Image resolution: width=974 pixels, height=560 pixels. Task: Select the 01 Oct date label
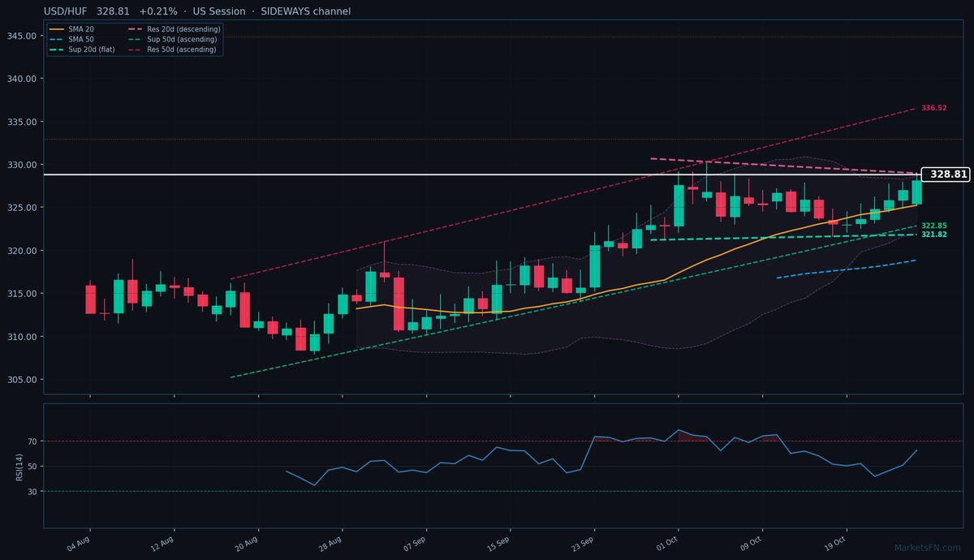(x=668, y=543)
